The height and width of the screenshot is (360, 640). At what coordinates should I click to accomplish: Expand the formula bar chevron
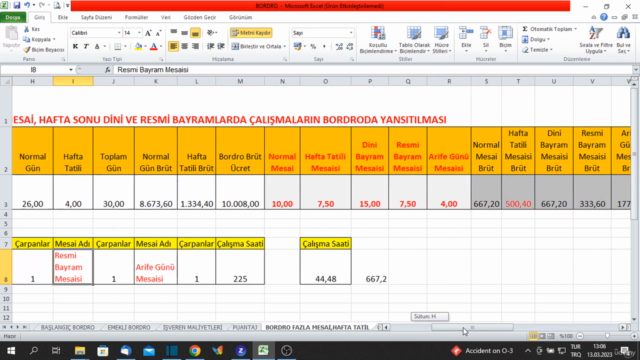636,70
